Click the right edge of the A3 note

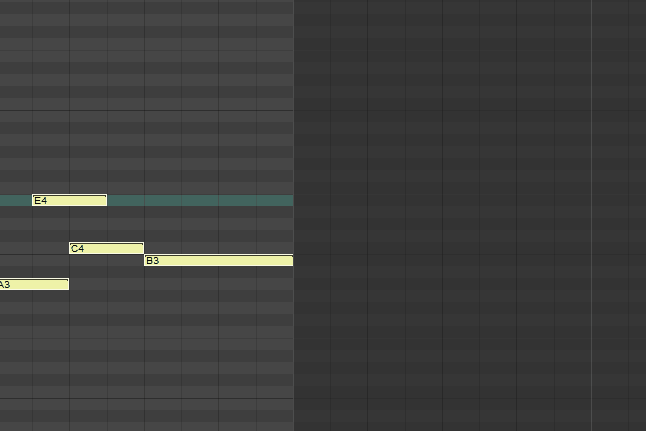coord(68,284)
